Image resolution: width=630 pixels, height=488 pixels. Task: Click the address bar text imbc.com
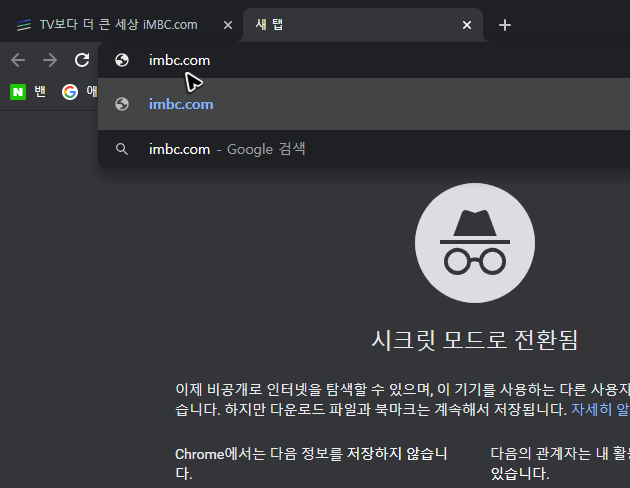(x=179, y=60)
